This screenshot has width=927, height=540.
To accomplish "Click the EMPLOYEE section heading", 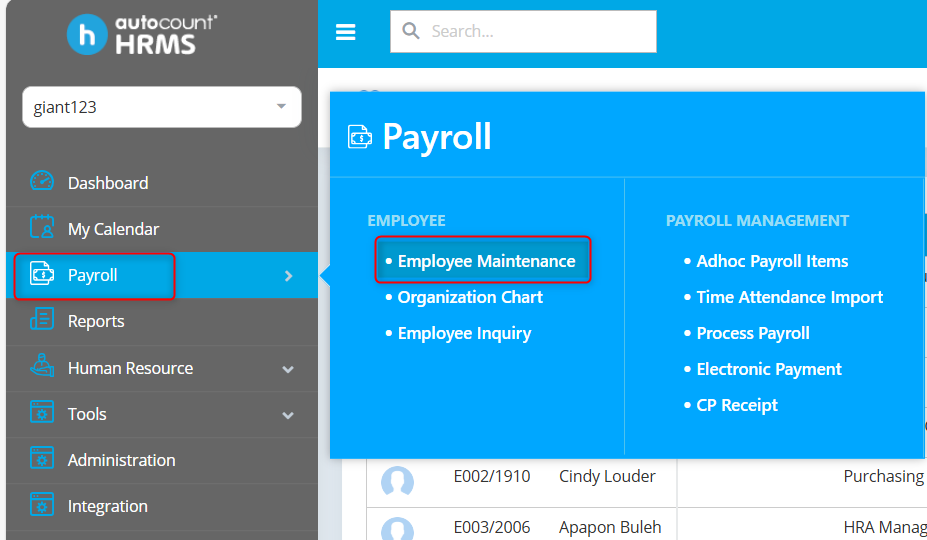I will 406,221.
